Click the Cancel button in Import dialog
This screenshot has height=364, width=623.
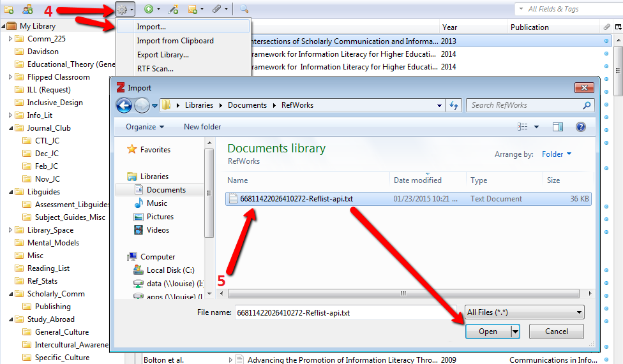[556, 331]
